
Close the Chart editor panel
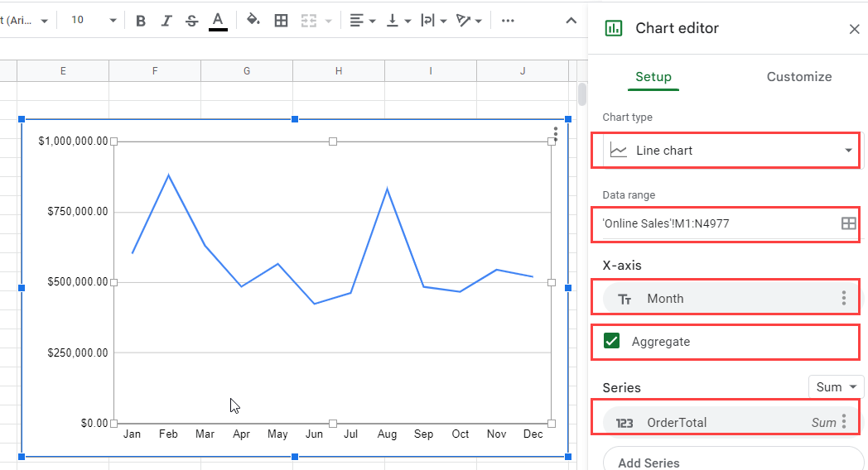[854, 29]
